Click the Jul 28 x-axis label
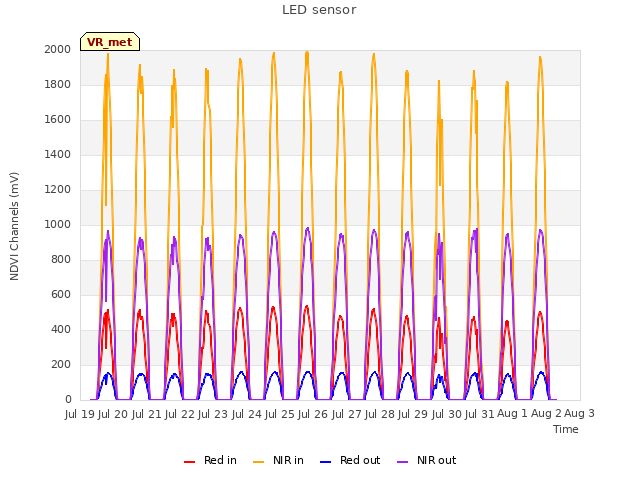The image size is (640, 480). tap(380, 414)
